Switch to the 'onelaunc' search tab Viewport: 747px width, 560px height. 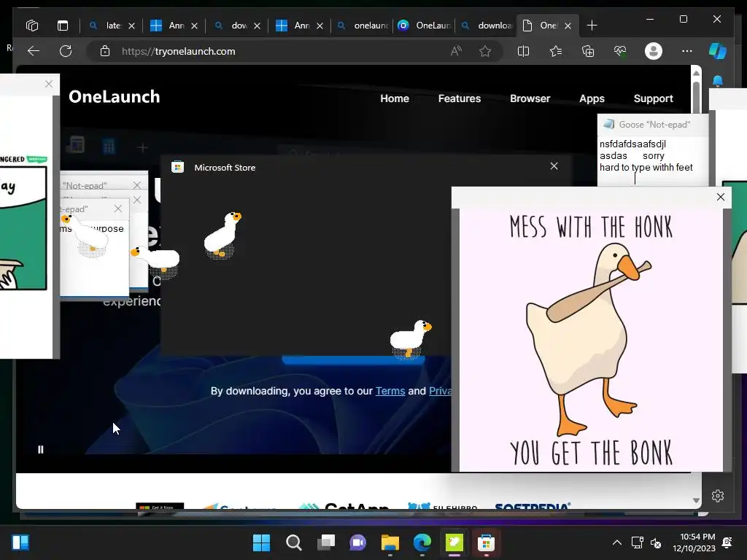coord(363,26)
